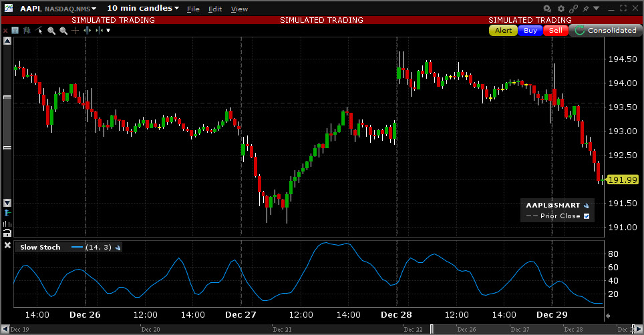Click the second magnifier zoom icon
The width and height of the screenshot is (644, 335).
click(x=63, y=30)
